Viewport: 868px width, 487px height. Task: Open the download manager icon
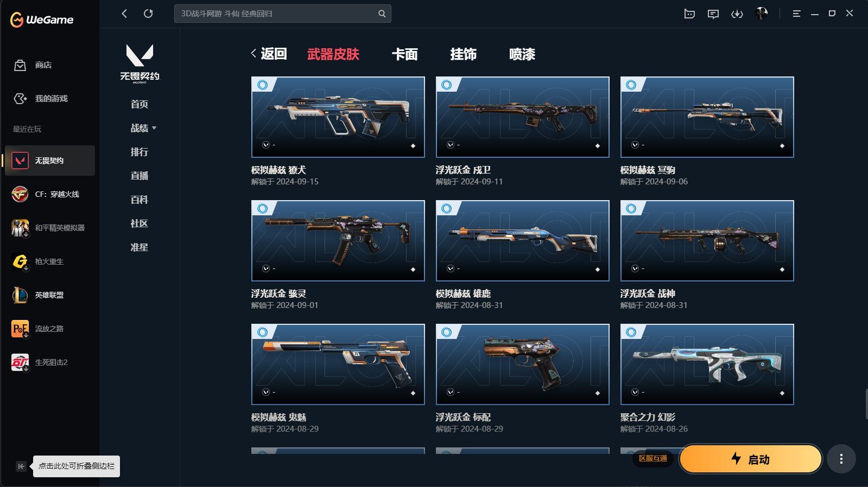click(x=737, y=14)
